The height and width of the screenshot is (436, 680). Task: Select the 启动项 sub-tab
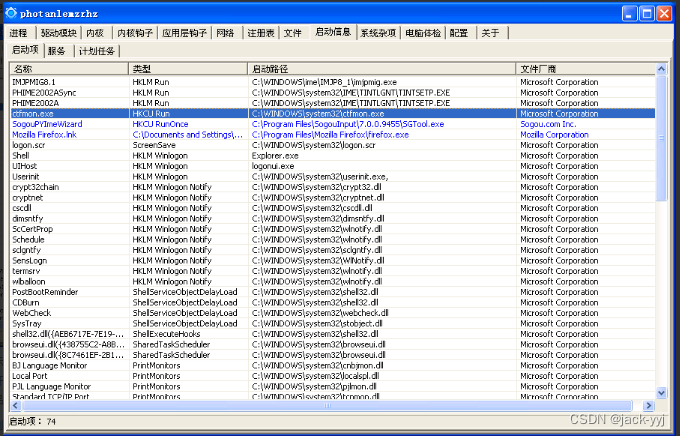point(26,50)
